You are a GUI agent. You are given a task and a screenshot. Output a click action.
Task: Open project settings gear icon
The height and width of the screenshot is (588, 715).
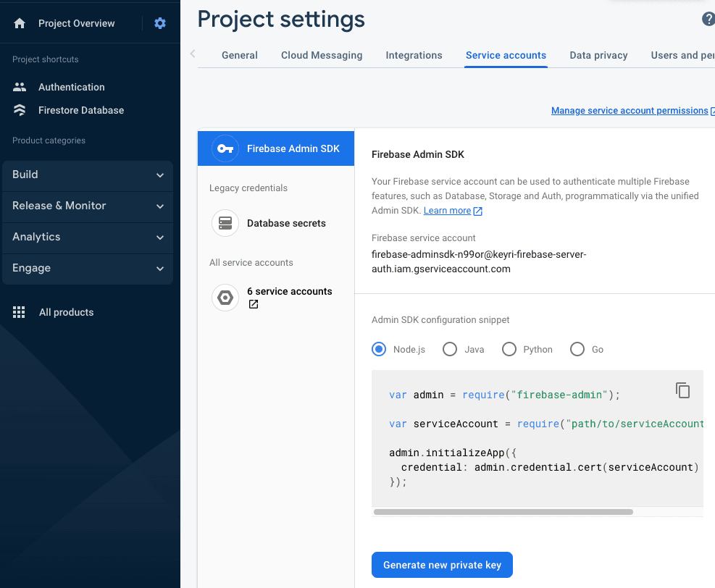160,23
